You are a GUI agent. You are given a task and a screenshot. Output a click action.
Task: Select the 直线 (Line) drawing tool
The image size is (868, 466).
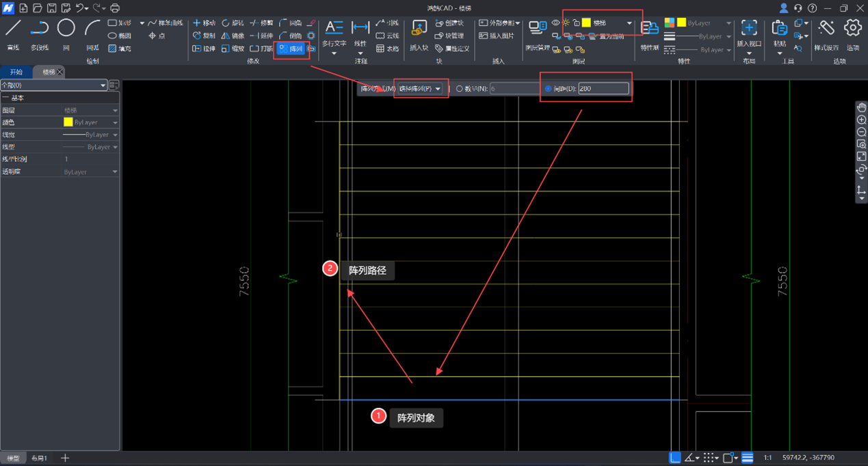pos(13,29)
